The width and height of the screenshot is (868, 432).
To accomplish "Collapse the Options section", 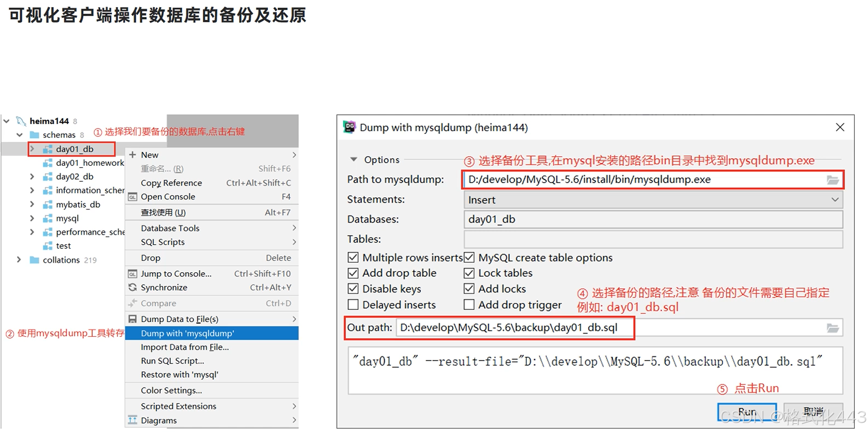I will click(353, 159).
